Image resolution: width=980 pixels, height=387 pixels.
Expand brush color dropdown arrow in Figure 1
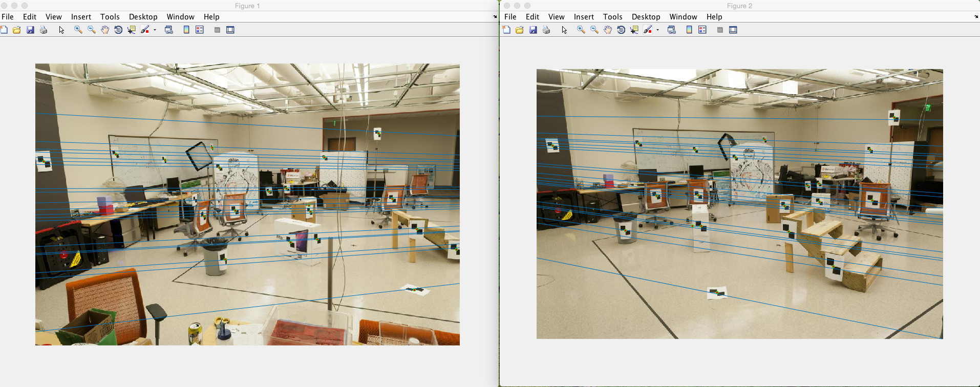(x=155, y=30)
